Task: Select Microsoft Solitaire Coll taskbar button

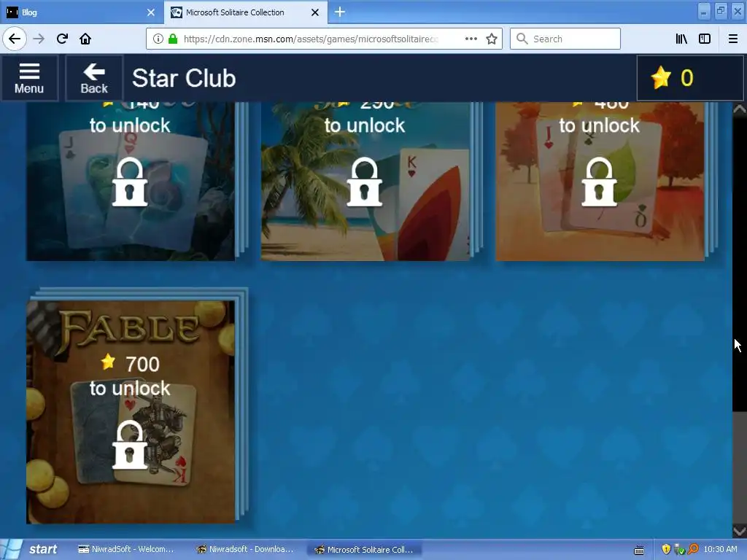Action: tap(365, 550)
